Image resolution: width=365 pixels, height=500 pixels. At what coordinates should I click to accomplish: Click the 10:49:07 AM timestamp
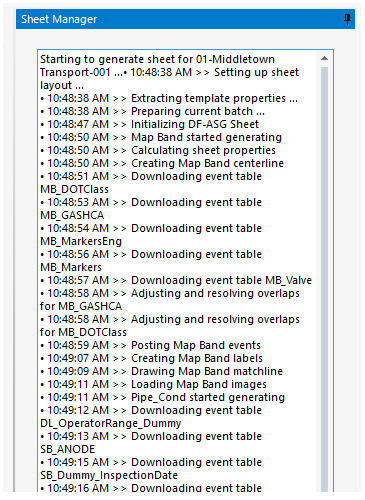(78, 358)
